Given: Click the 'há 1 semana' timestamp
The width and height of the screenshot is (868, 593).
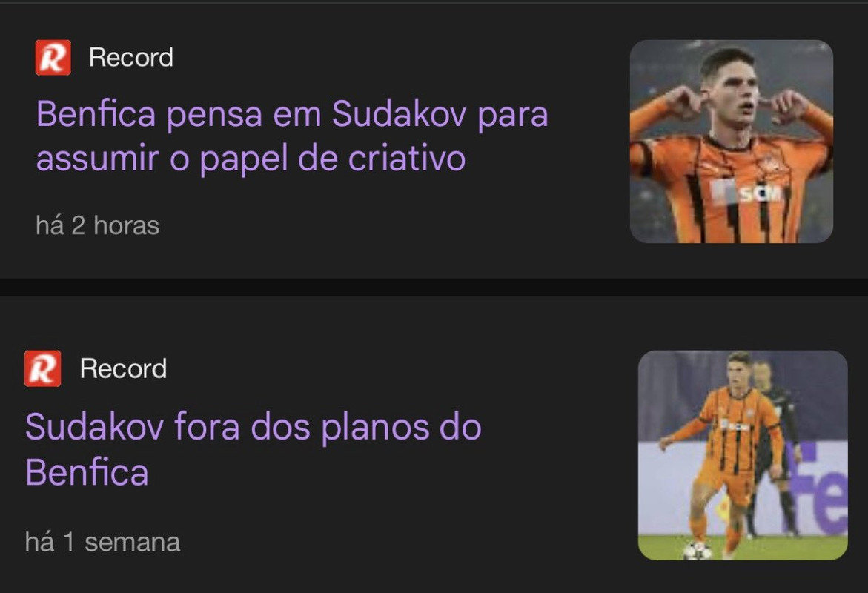Looking at the screenshot, I should [x=102, y=542].
